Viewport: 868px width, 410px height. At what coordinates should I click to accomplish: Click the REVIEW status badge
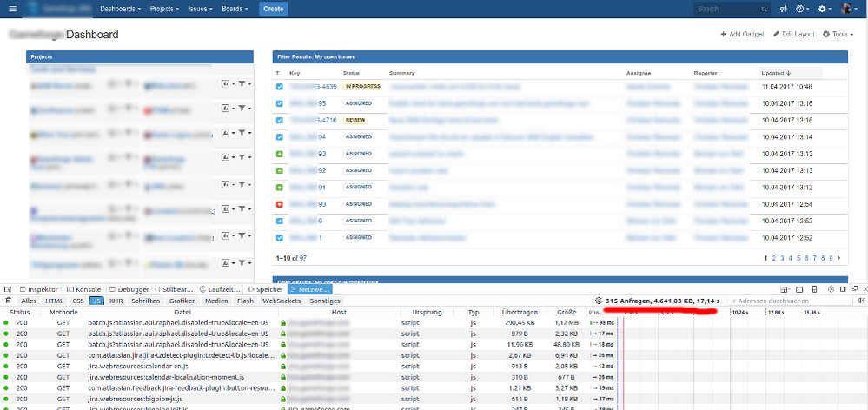pos(354,120)
